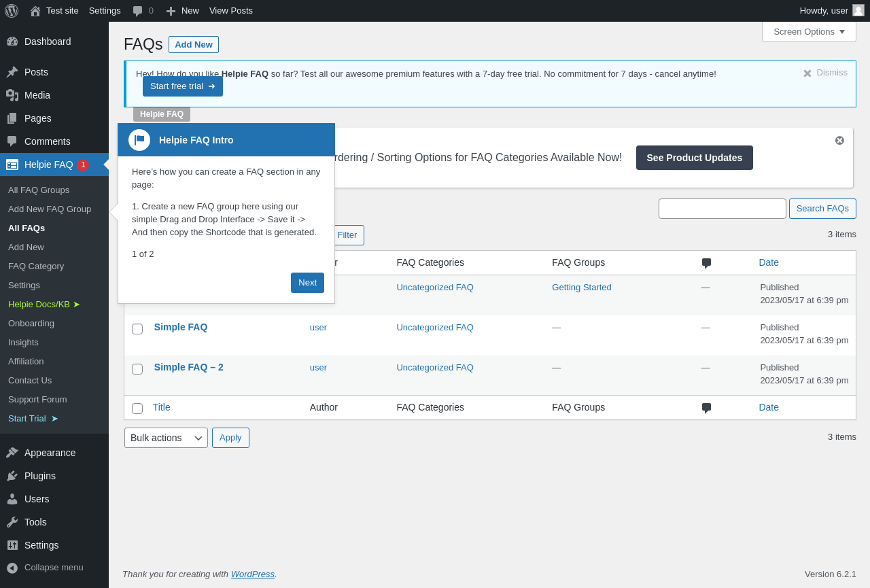Click Uncategorized FAQ in Simple FAQ – 2 row
Screen dimensions: 870x588
(435, 368)
